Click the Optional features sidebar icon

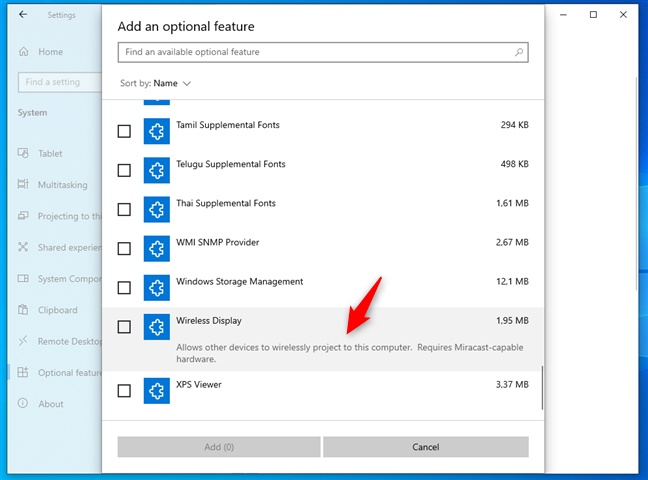pos(23,372)
